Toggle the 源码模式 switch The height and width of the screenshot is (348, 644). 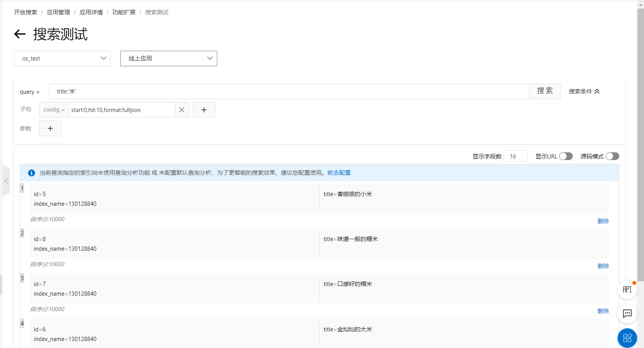click(612, 156)
